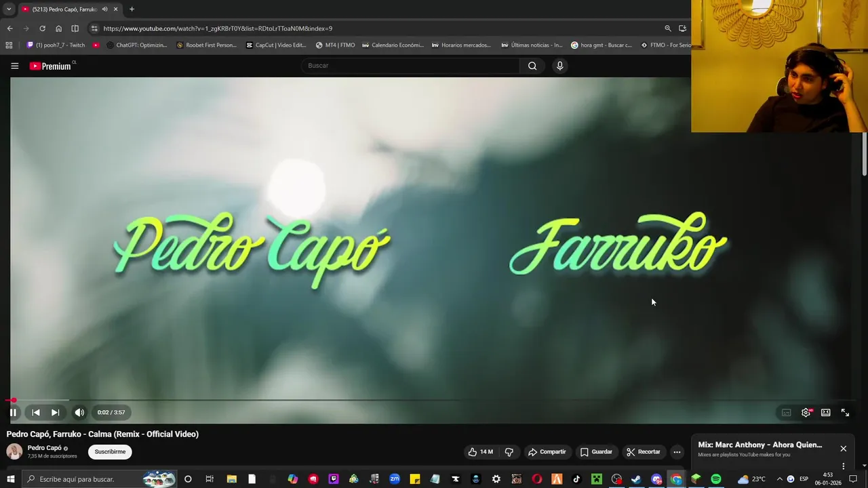Skip to the next video in the playlist

pos(56,412)
